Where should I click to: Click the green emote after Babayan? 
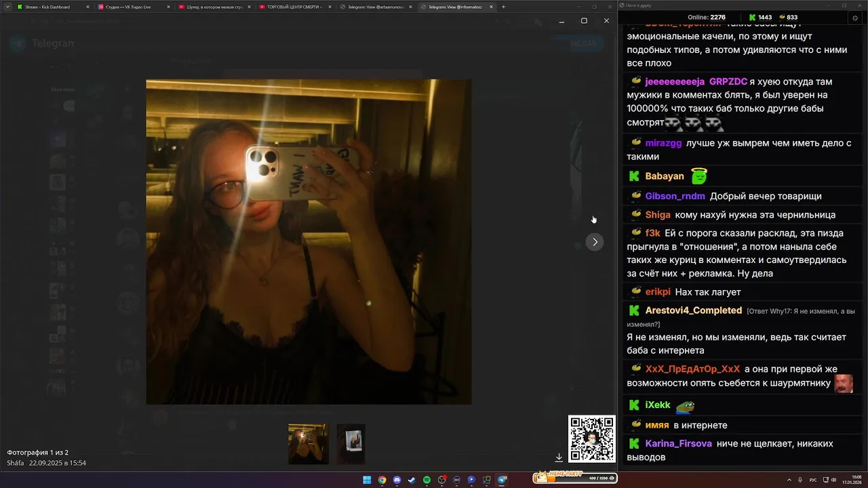[699, 176]
